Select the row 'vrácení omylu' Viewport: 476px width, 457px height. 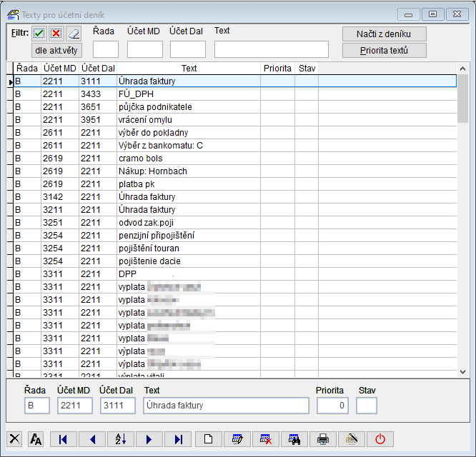click(x=235, y=120)
